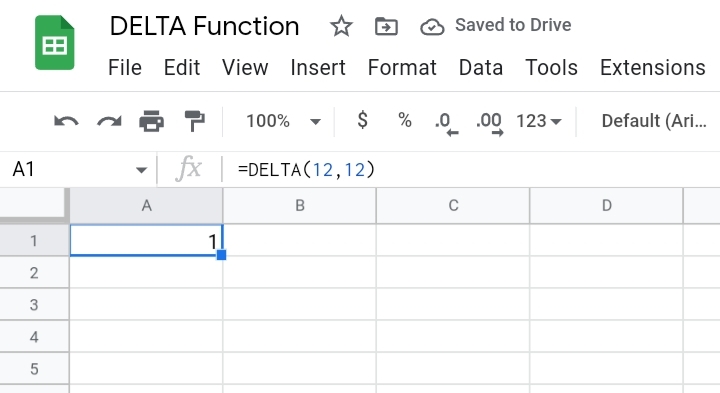
Task: Click the Move to folder icon
Action: [x=386, y=26]
